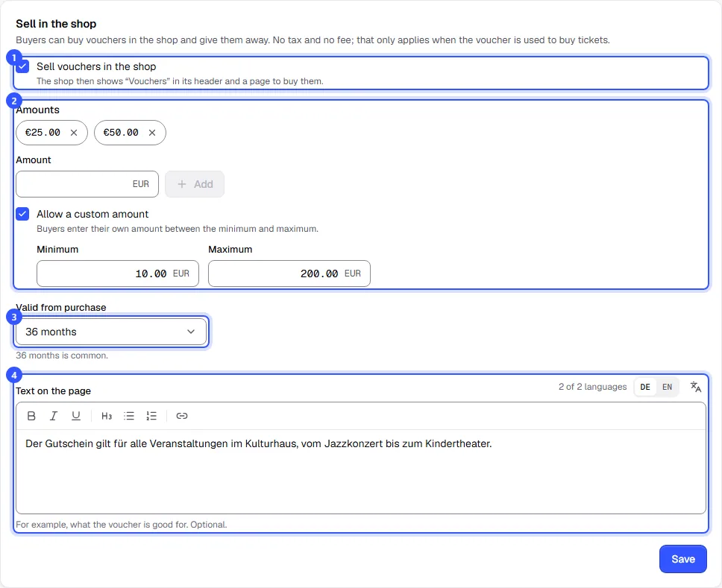Insert a bulleted list

[129, 416]
